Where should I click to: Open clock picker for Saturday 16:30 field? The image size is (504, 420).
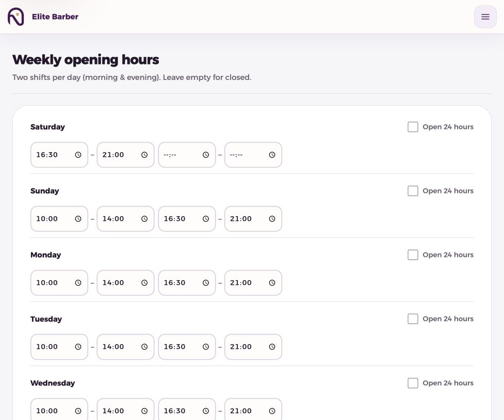pos(78,155)
